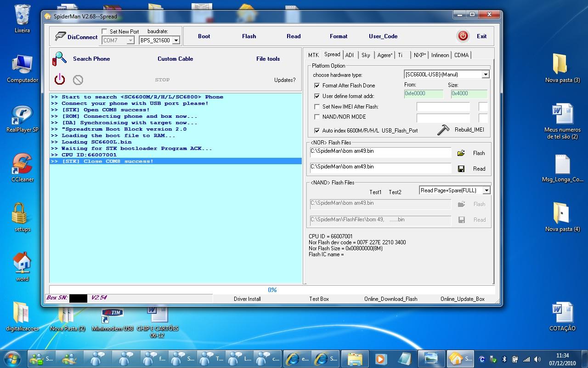Enable Set New IMEI After Flash
588x368 pixels.
click(x=317, y=107)
